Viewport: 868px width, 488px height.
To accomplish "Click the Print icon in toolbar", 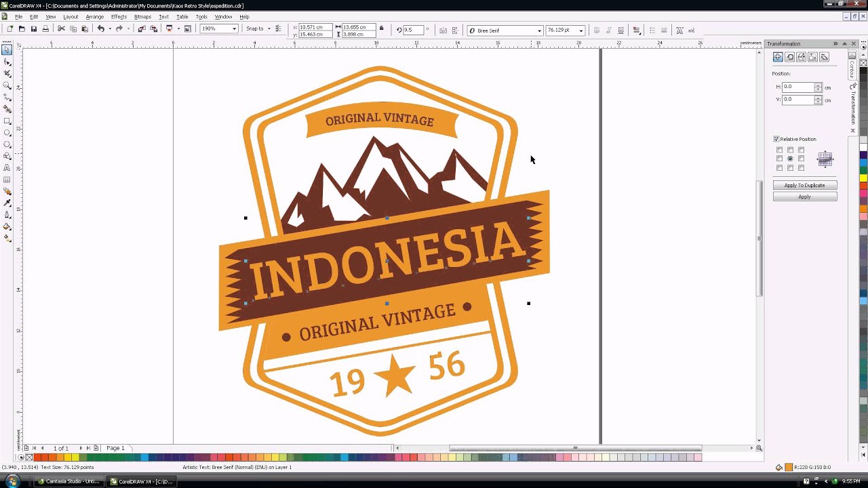I will (45, 29).
